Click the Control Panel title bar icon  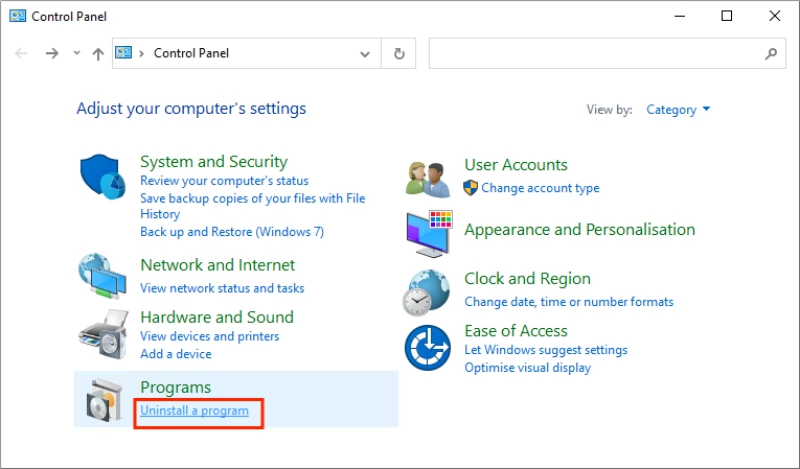click(x=17, y=16)
